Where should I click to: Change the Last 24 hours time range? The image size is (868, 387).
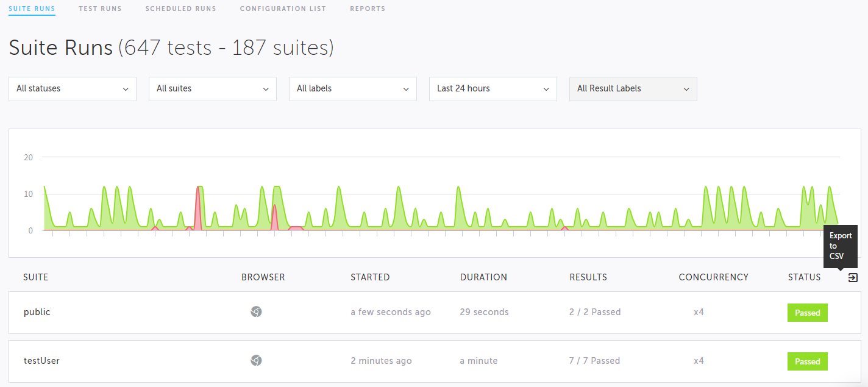(493, 89)
